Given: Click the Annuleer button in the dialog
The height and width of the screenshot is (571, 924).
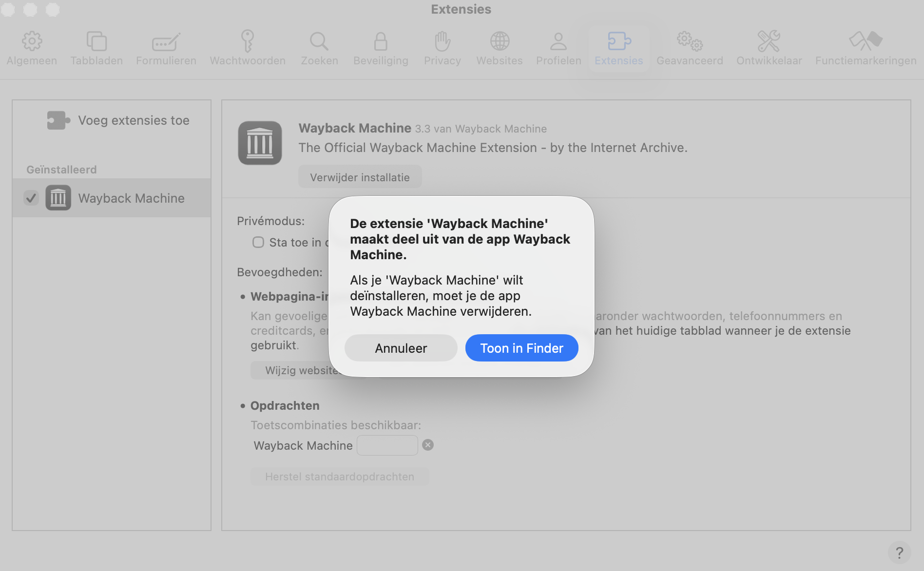Looking at the screenshot, I should [x=401, y=348].
